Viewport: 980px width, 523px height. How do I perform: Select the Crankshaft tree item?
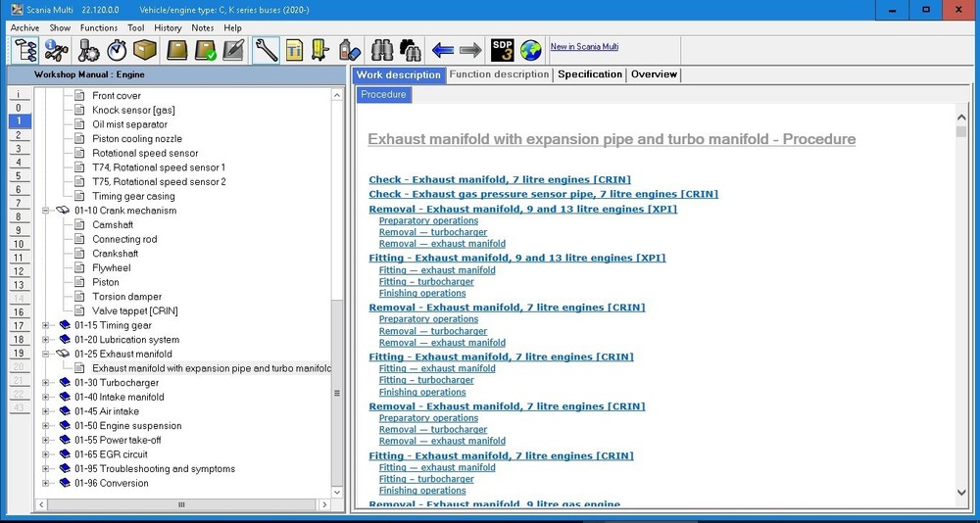(115, 254)
